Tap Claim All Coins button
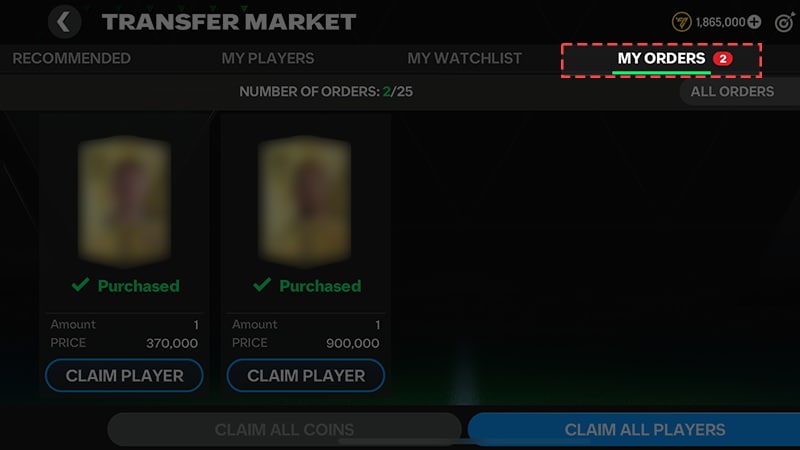Viewport: 800px width, 450px height. point(284,430)
